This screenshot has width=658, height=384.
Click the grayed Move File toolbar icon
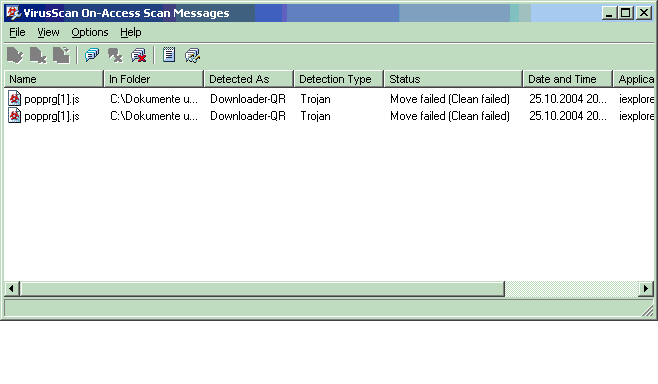pos(61,55)
